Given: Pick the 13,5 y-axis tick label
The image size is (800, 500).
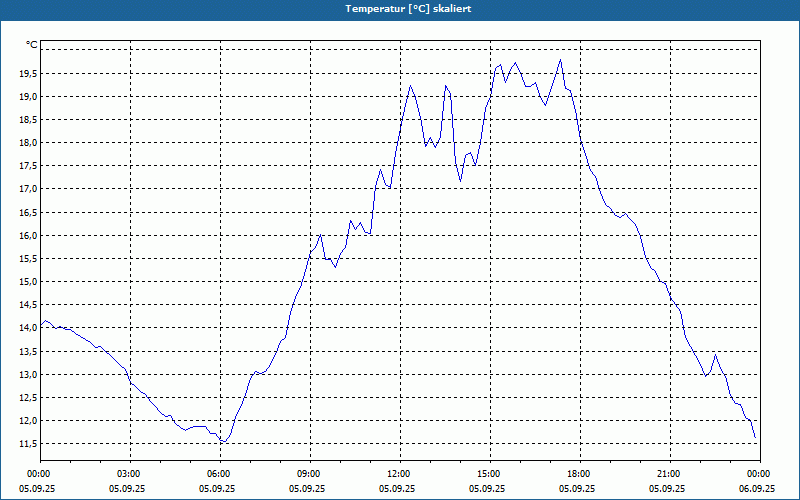Looking at the screenshot, I should click(x=28, y=352).
